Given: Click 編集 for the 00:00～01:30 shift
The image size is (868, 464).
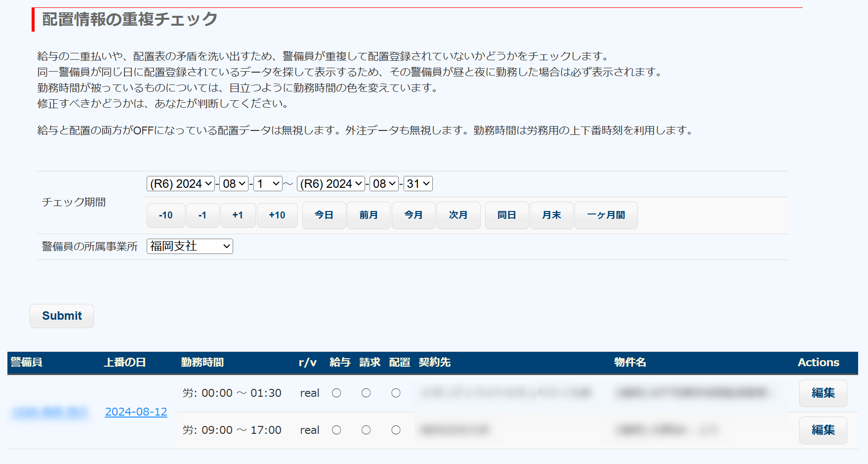Looking at the screenshot, I should tap(823, 393).
